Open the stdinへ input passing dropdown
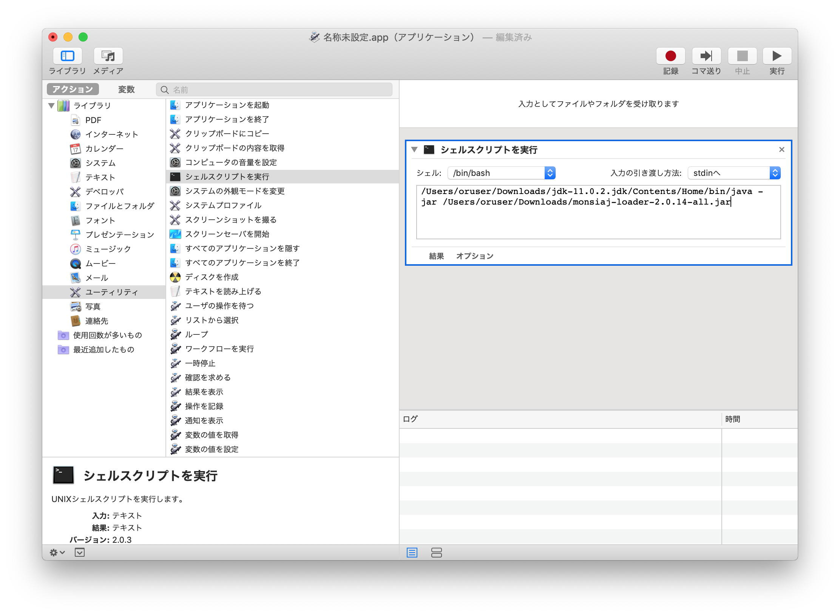This screenshot has width=840, height=616. point(733,173)
